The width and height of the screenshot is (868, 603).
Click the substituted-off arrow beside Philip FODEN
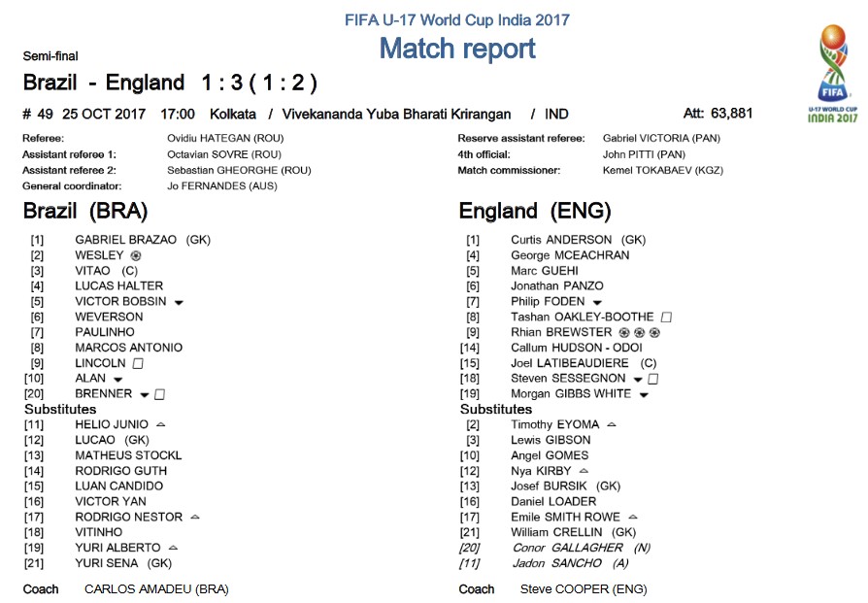tap(597, 303)
